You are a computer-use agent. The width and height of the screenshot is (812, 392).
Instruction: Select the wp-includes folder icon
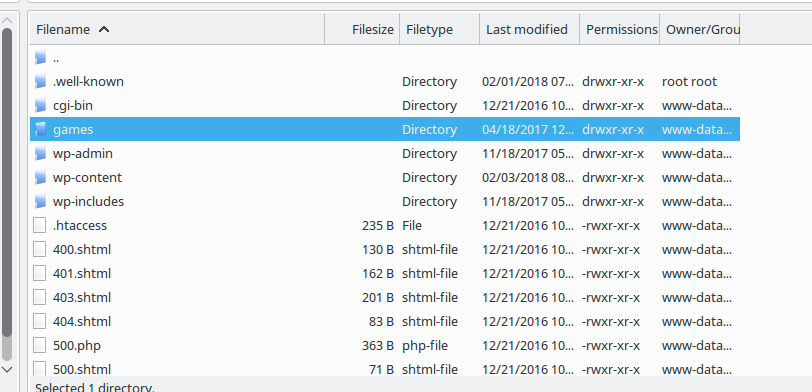coord(40,201)
